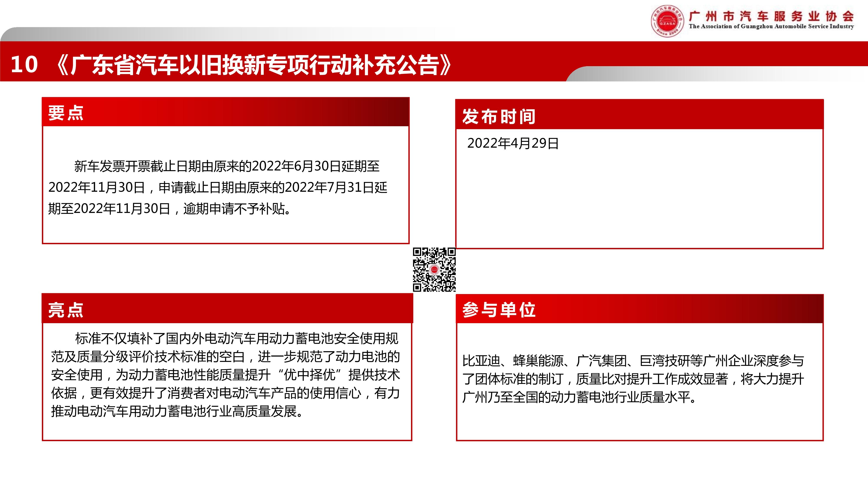Click the line starting 了团体标准的制订
Viewport: 868px width, 488px height.
click(x=633, y=379)
